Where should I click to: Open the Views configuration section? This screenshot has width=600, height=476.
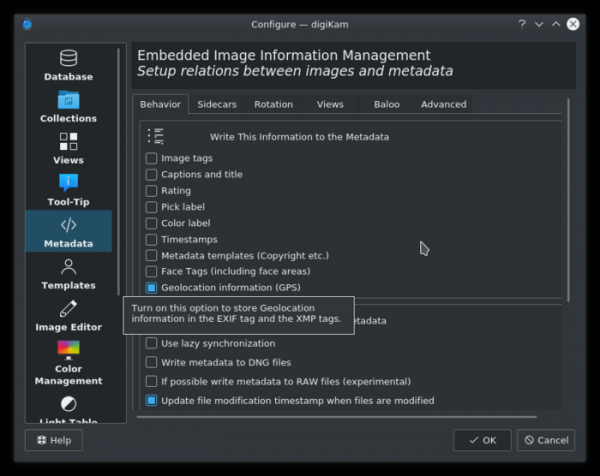68,148
